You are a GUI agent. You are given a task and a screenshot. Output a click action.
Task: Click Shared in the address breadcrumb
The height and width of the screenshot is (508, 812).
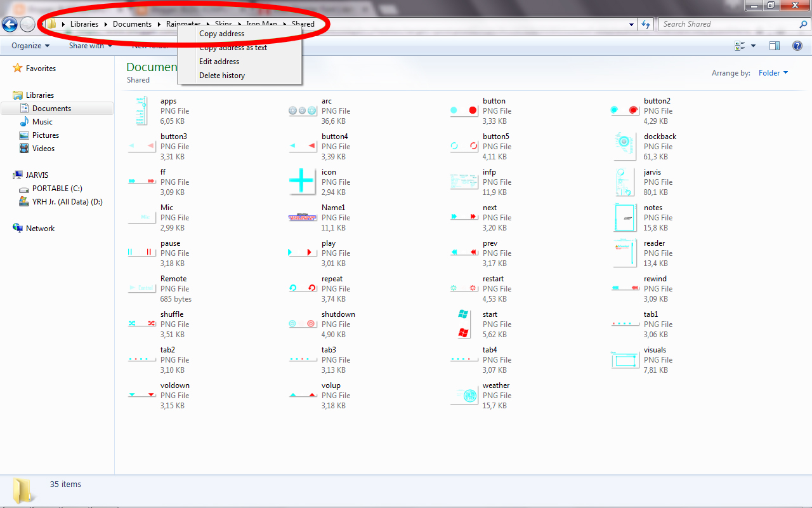point(303,24)
